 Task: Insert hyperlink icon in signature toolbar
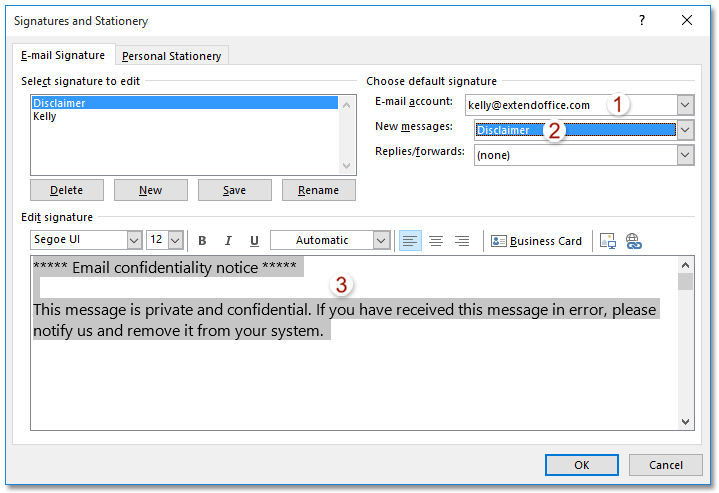(633, 241)
